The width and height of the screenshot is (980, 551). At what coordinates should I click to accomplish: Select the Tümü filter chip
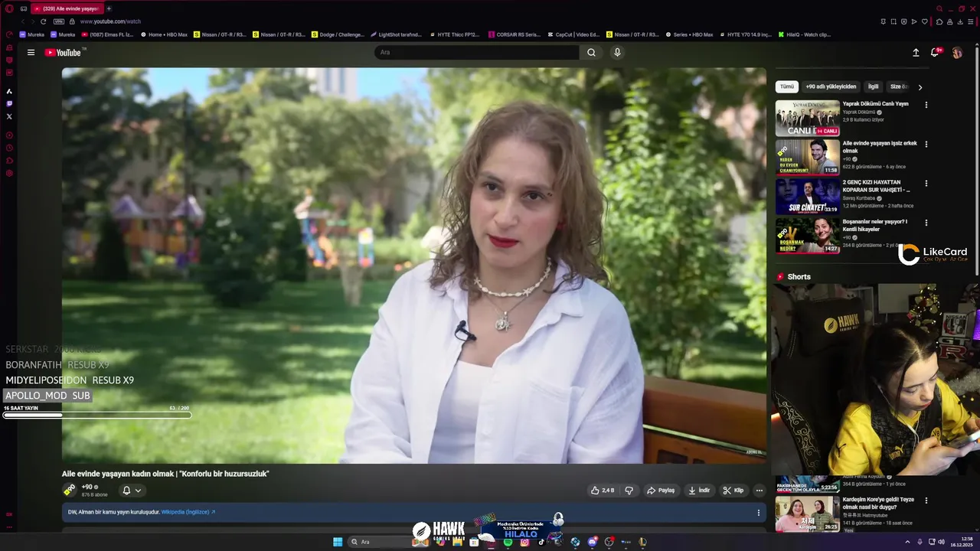click(787, 86)
